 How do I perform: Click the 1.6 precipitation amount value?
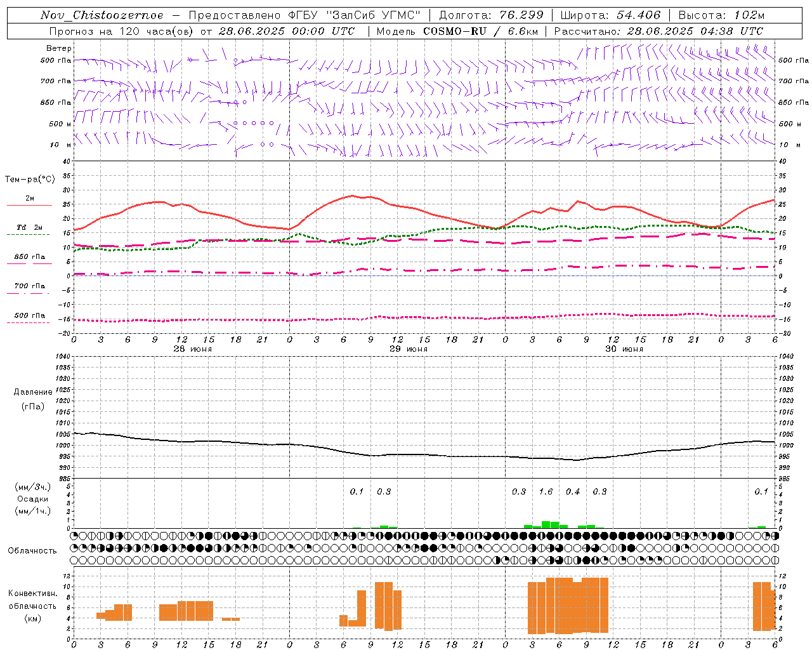pos(546,491)
